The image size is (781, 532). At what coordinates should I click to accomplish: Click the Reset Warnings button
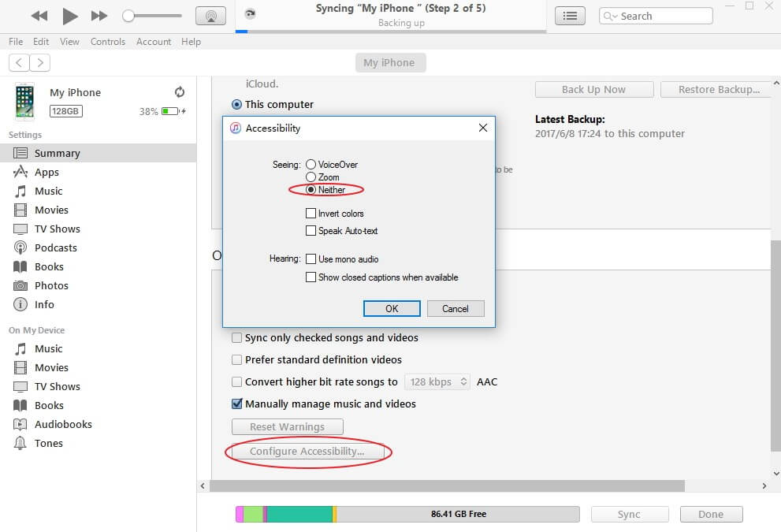(288, 427)
